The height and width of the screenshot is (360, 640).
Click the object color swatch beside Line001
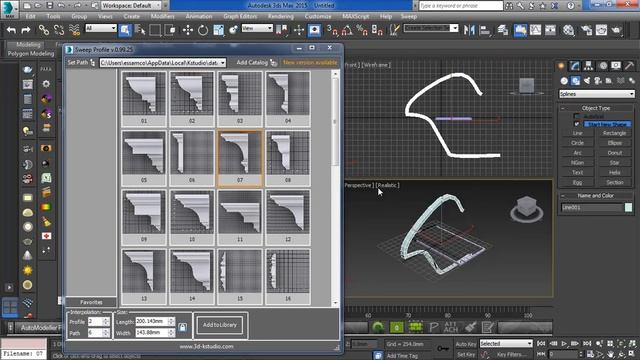click(x=629, y=207)
